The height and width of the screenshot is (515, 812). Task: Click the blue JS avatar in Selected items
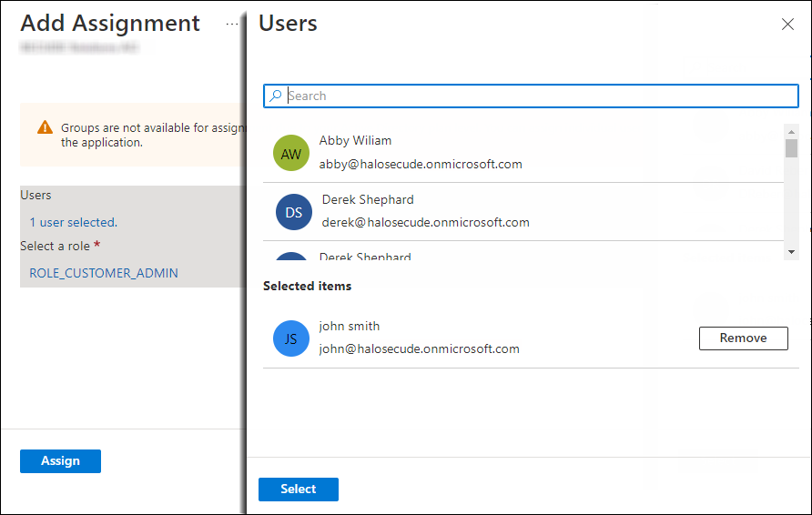291,338
